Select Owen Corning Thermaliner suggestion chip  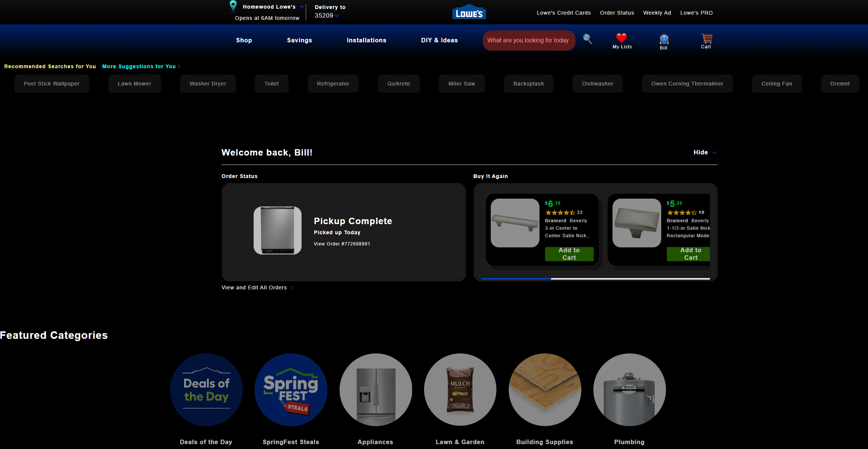click(x=687, y=84)
